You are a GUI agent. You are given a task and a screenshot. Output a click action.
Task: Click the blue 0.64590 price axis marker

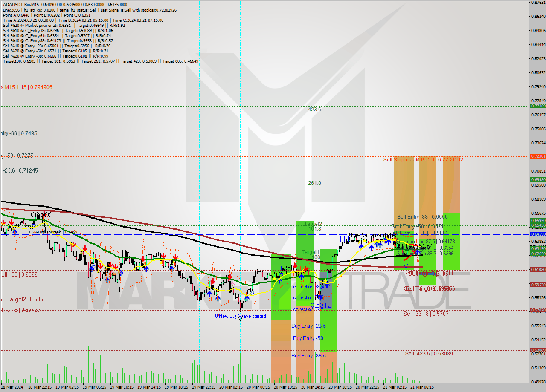pyautogui.click(x=537, y=234)
